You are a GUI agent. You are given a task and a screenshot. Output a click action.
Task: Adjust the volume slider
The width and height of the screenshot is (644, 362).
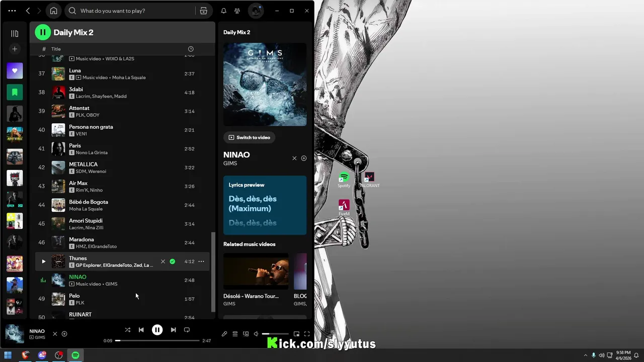(275, 334)
